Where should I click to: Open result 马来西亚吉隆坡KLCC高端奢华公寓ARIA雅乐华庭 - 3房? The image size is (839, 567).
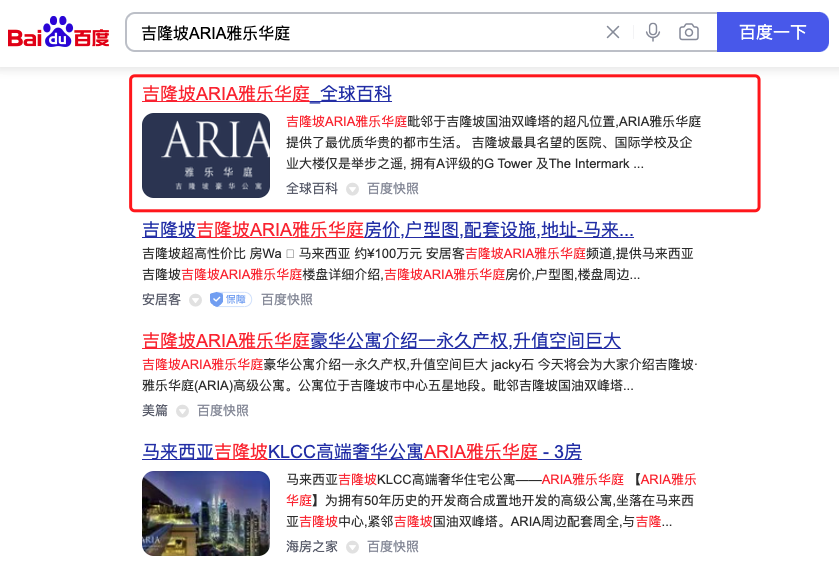point(362,451)
